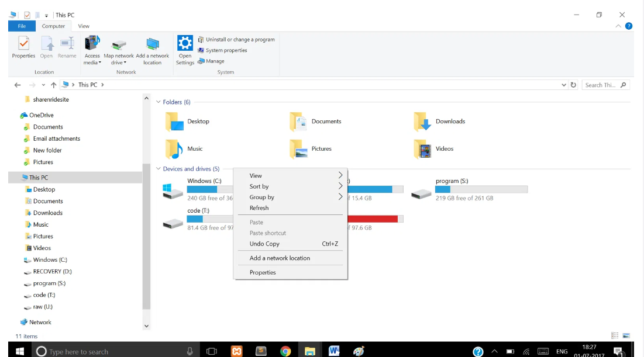
Task: Click the Search This PC field
Action: 601,85
